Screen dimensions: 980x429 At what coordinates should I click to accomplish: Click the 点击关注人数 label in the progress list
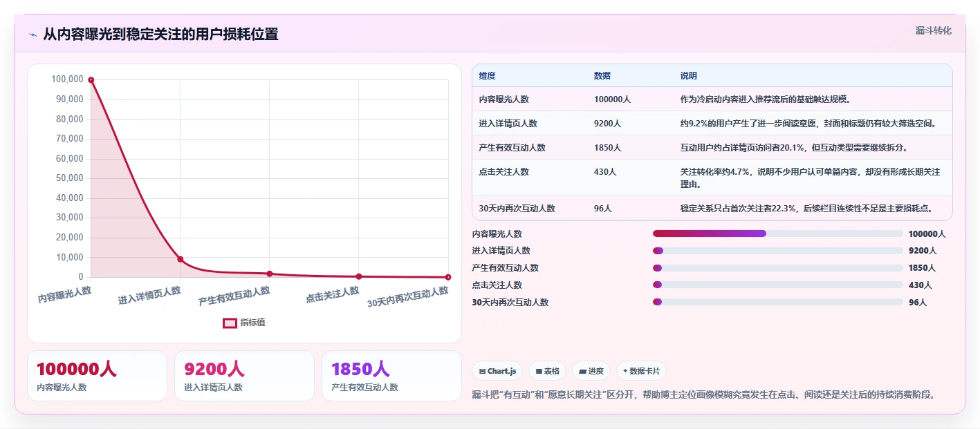click(x=497, y=285)
